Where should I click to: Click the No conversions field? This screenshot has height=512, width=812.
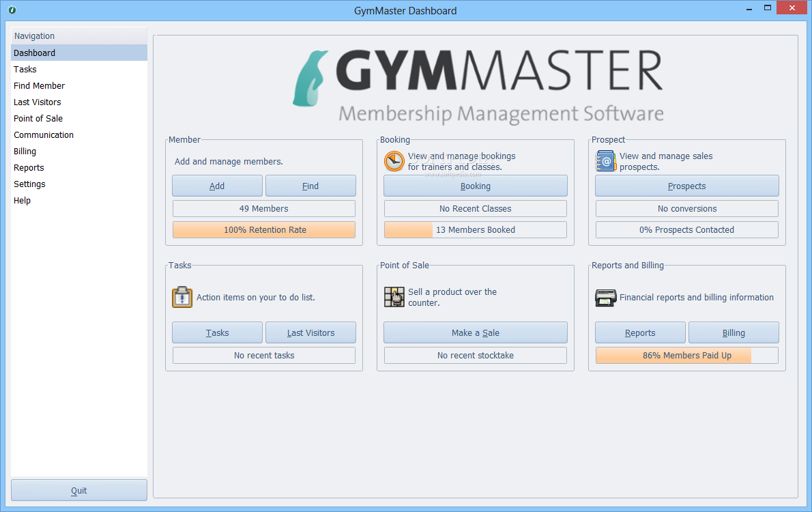[686, 208]
